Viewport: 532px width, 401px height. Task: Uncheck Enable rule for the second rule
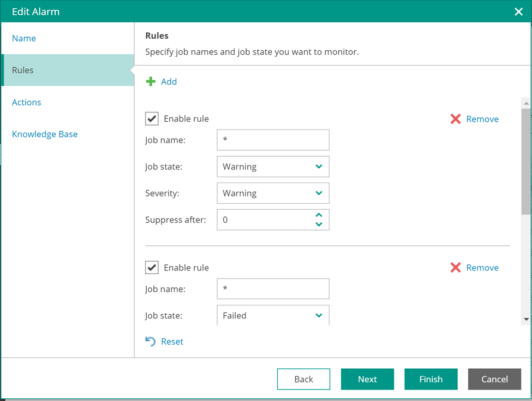click(152, 268)
